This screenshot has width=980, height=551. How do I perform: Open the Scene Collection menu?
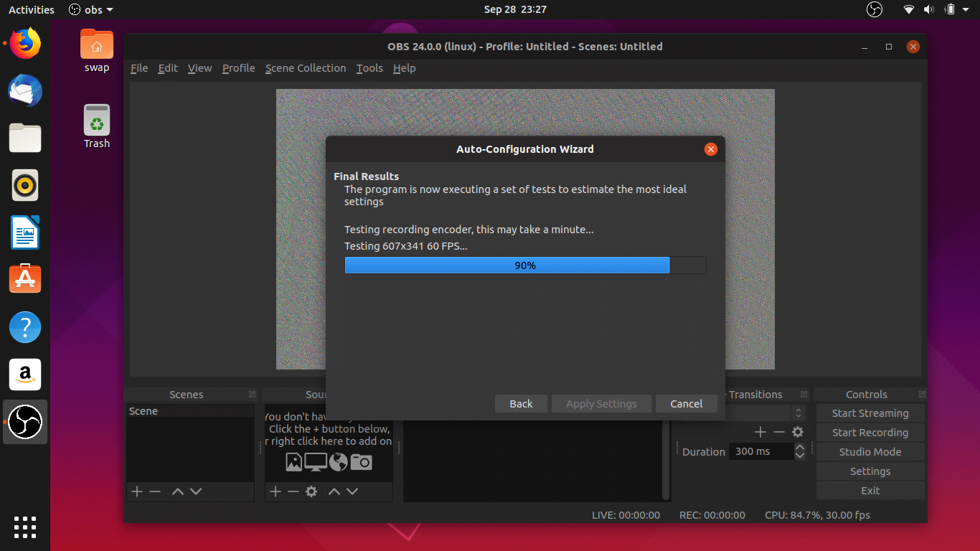306,68
